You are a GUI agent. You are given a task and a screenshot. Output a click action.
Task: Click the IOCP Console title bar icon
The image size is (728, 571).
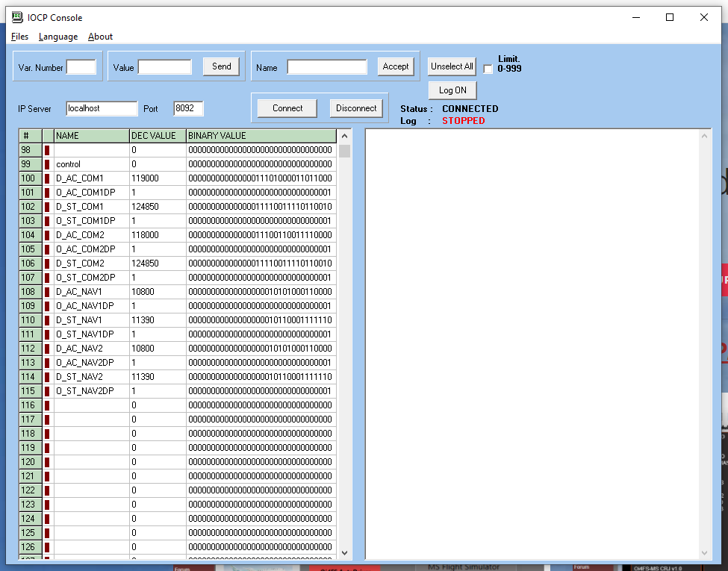click(x=15, y=17)
